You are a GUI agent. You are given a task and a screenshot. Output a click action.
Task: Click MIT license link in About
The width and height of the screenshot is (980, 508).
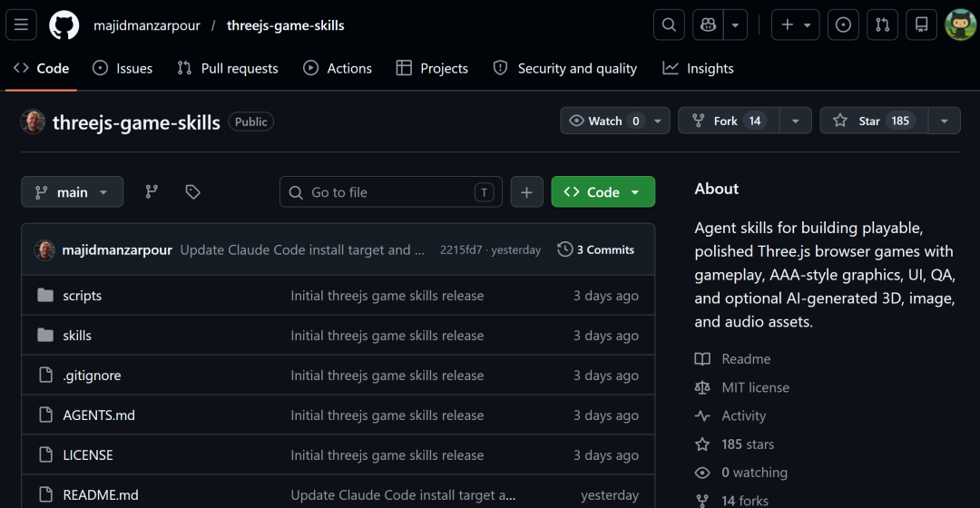click(742, 387)
